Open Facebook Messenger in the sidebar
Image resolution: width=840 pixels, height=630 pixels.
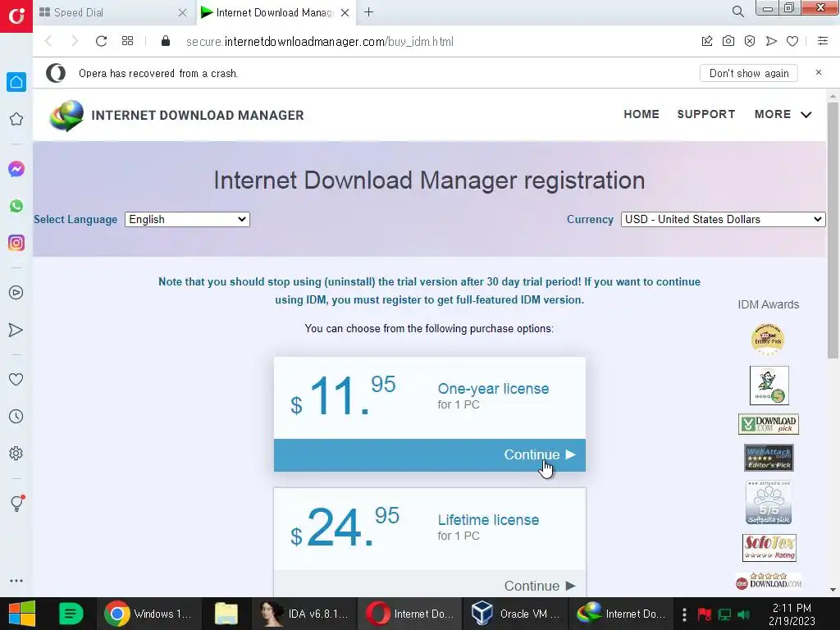pyautogui.click(x=16, y=169)
